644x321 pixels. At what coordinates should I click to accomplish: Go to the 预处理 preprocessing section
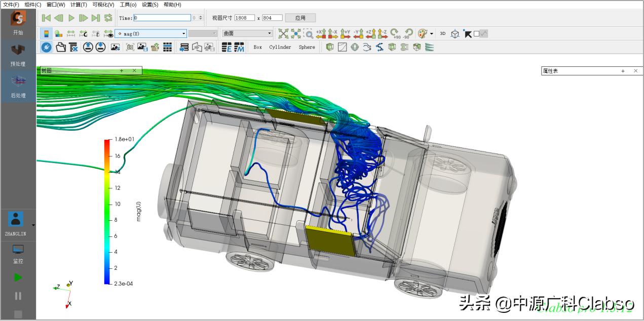pyautogui.click(x=18, y=55)
